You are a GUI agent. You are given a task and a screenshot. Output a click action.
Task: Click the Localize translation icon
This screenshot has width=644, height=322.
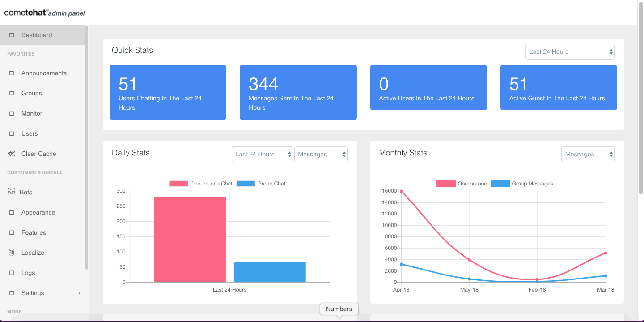click(12, 253)
